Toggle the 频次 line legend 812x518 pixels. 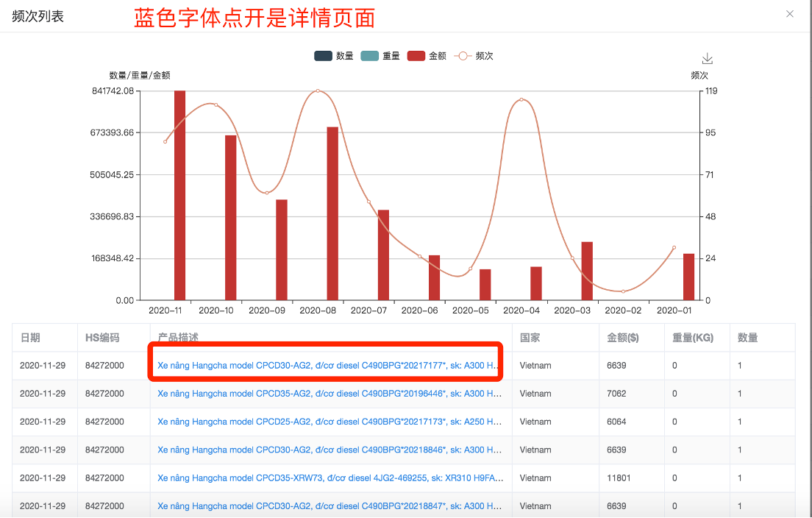pyautogui.click(x=474, y=56)
